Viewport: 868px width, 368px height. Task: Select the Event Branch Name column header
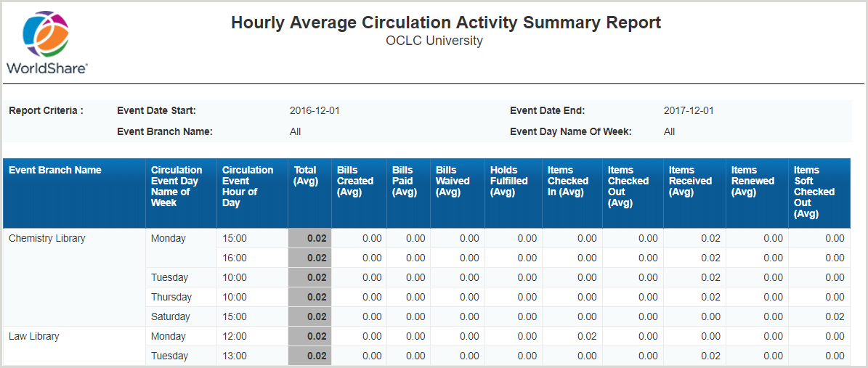tap(55, 171)
